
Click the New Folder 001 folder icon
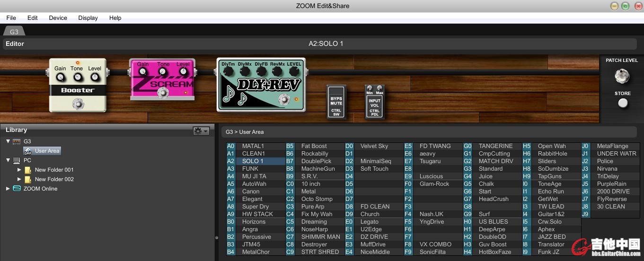click(28, 170)
